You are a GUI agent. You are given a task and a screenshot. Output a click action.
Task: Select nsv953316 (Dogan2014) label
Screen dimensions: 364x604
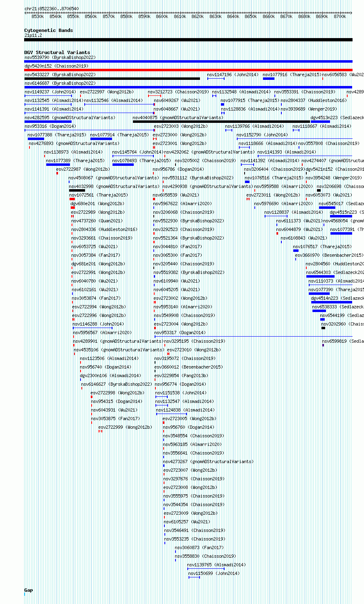[x=50, y=126]
